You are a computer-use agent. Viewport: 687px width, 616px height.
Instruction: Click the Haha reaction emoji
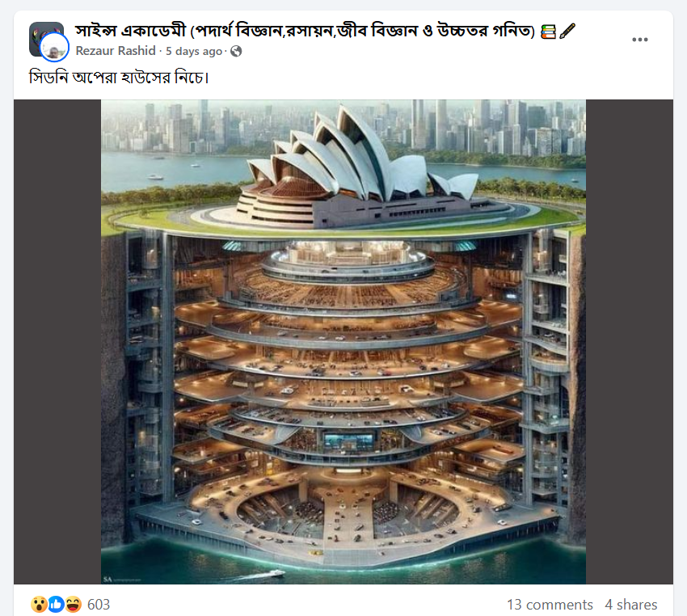tap(74, 604)
